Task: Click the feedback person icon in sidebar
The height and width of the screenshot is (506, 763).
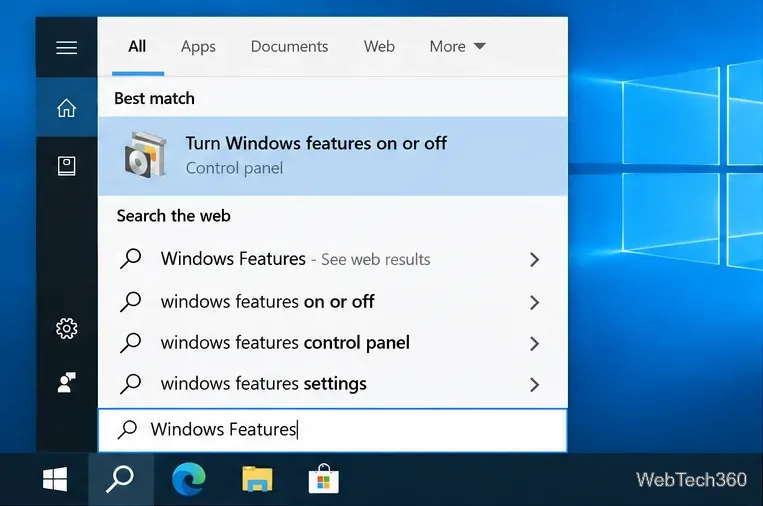Action: click(66, 382)
